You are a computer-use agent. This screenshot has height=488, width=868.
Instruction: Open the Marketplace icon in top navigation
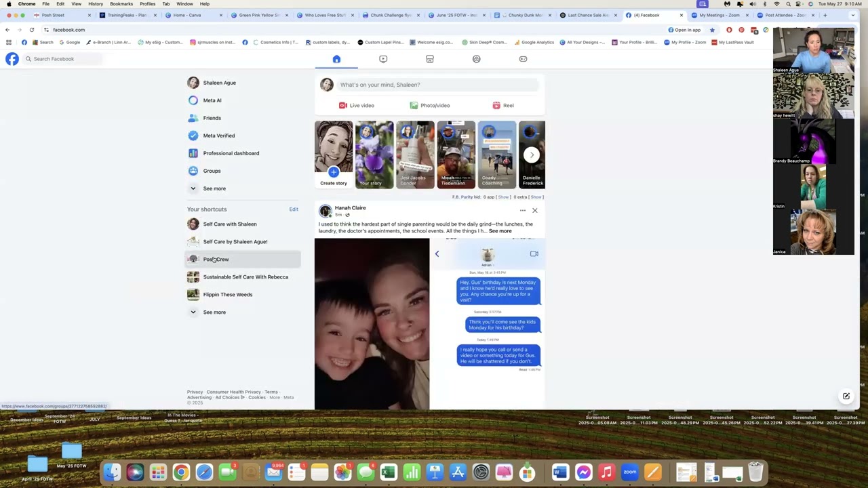point(430,59)
